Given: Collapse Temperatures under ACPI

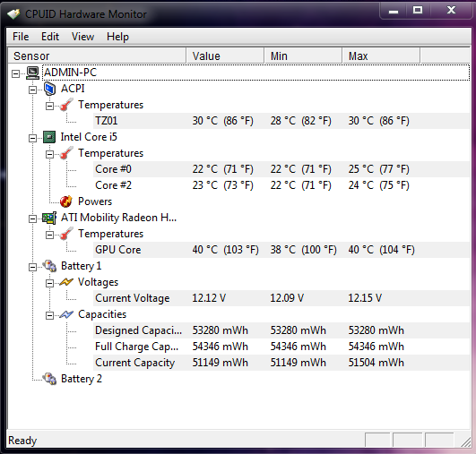Looking at the screenshot, I should [49, 107].
